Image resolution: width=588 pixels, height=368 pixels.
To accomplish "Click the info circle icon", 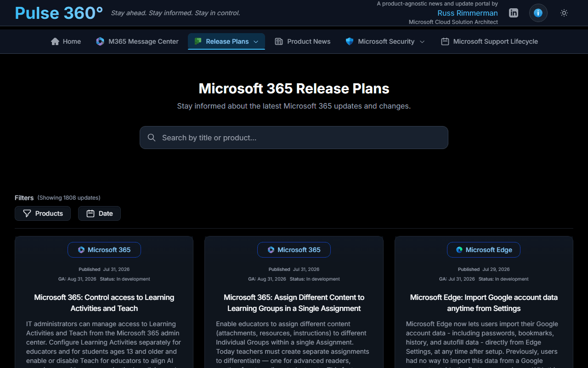I will coord(538,13).
